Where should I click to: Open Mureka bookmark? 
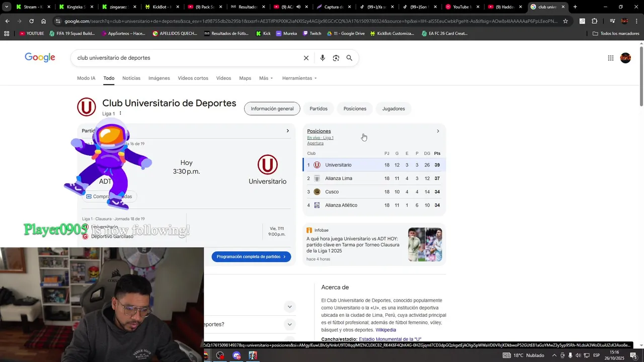pos(287,33)
